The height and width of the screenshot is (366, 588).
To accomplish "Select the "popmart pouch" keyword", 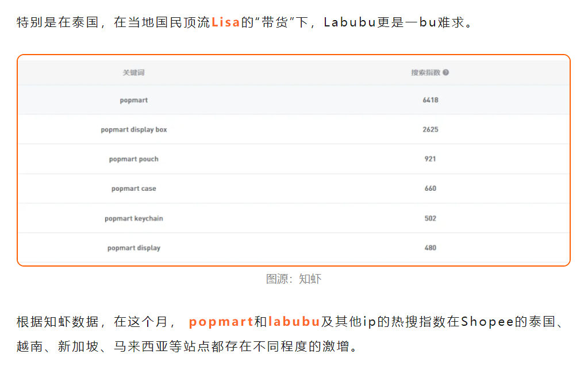I will click(x=133, y=159).
